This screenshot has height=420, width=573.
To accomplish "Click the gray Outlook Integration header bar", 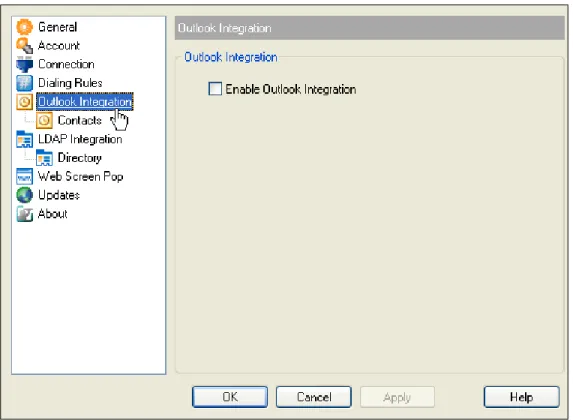I will click(x=369, y=28).
